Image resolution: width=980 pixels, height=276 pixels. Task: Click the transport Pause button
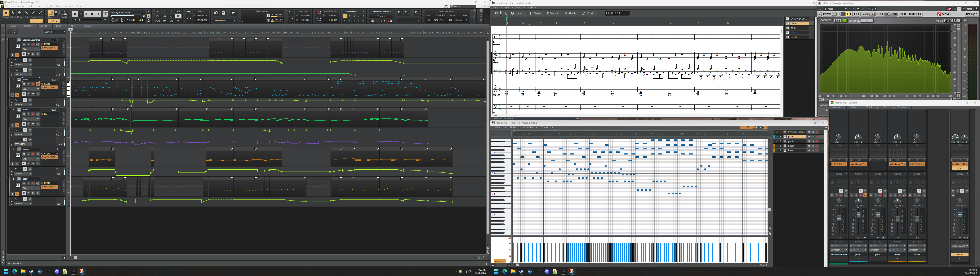[92, 14]
